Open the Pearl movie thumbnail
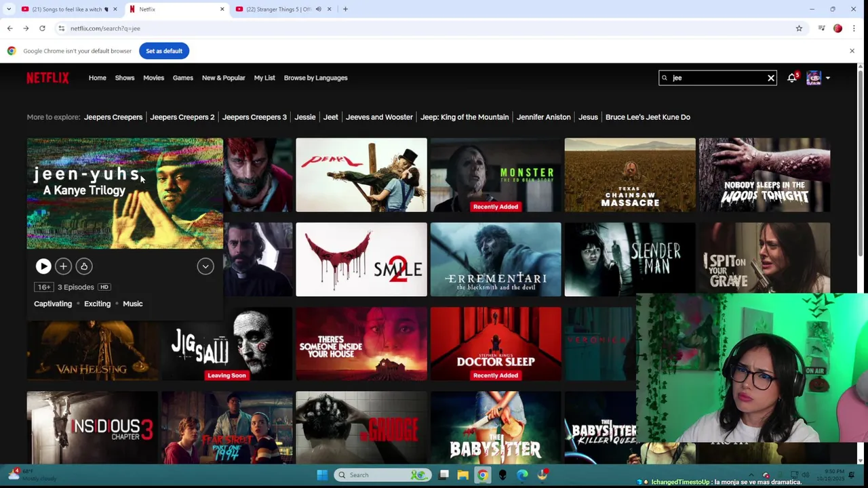868x488 pixels. pyautogui.click(x=361, y=175)
